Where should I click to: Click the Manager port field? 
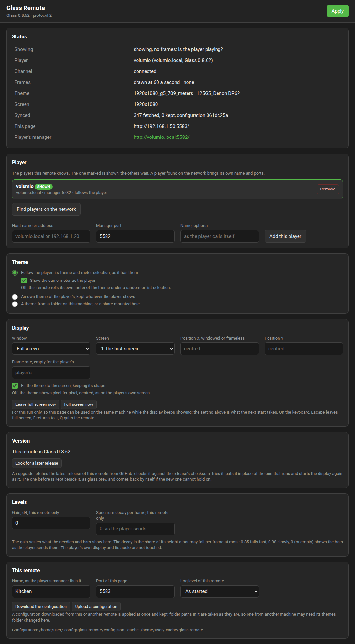pyautogui.click(x=135, y=236)
